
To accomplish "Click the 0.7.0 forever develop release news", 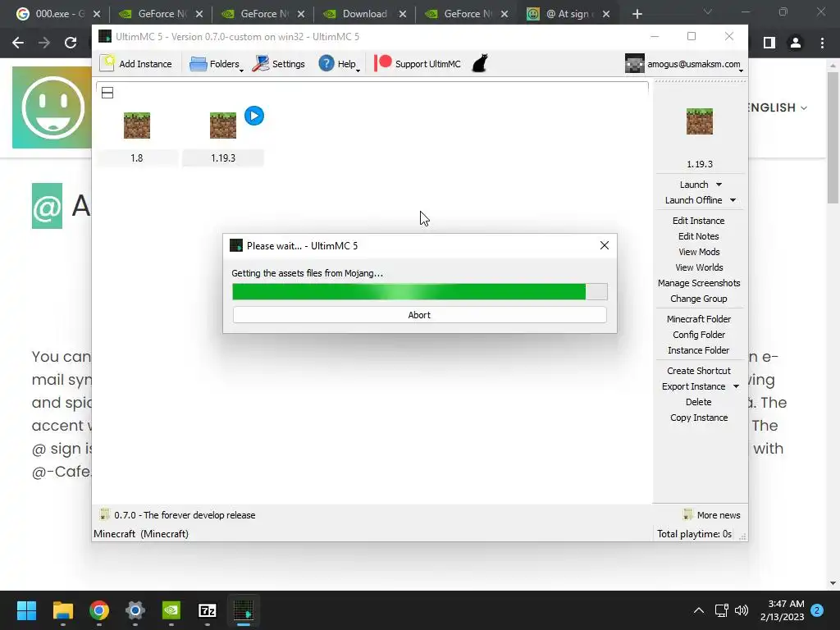I will click(178, 515).
